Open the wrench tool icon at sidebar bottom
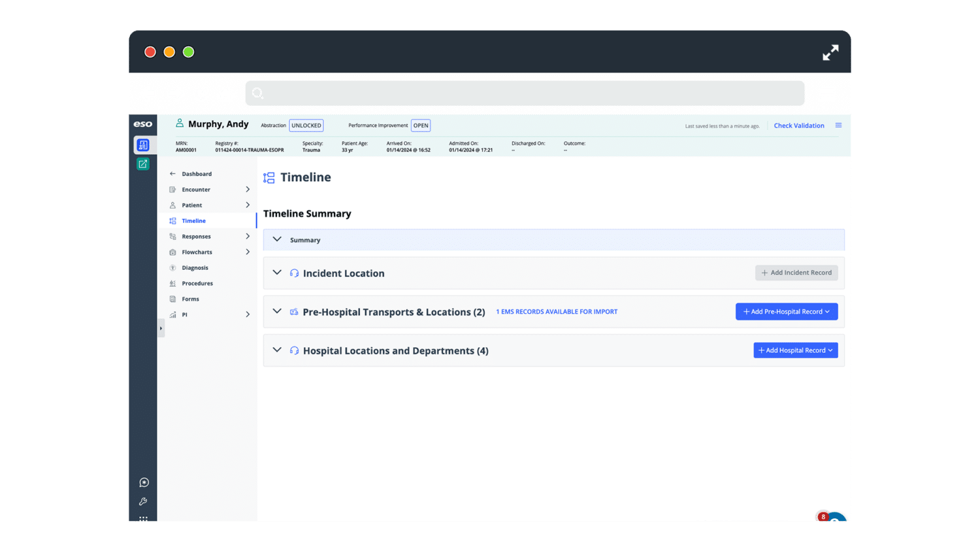This screenshot has width=980, height=551. point(143,501)
